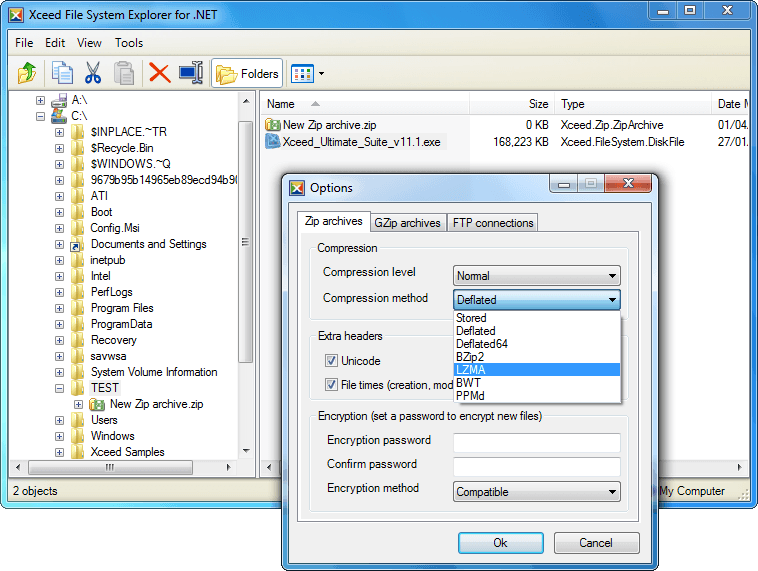Open the Tools menu

(x=129, y=43)
